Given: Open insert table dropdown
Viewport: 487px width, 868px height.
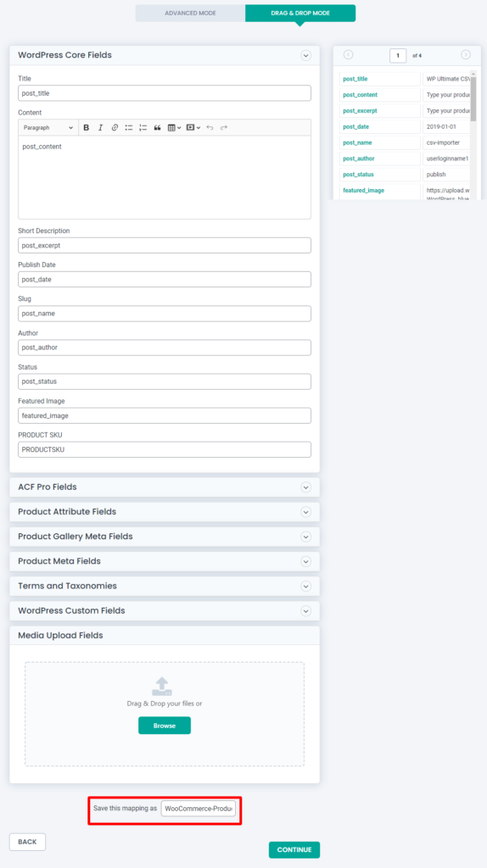Looking at the screenshot, I should coord(175,127).
